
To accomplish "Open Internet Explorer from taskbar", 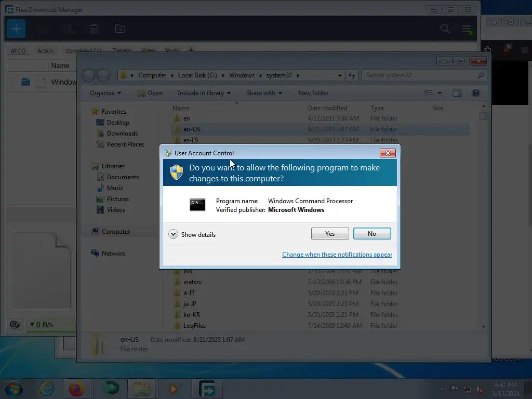I will pos(46,389).
